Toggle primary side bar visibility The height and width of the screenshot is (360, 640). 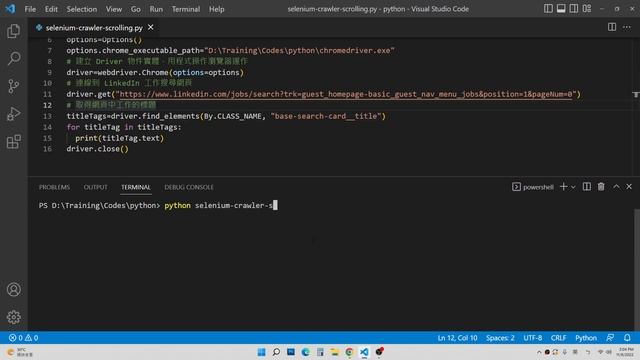tap(548, 9)
